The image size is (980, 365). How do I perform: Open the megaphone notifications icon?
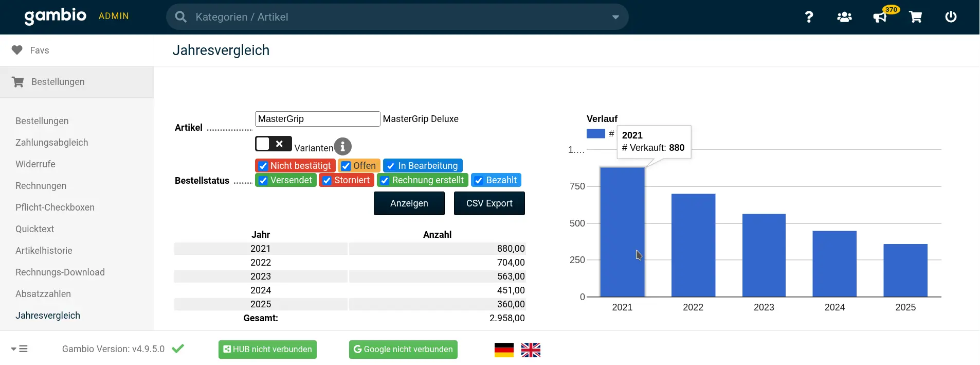pos(880,18)
